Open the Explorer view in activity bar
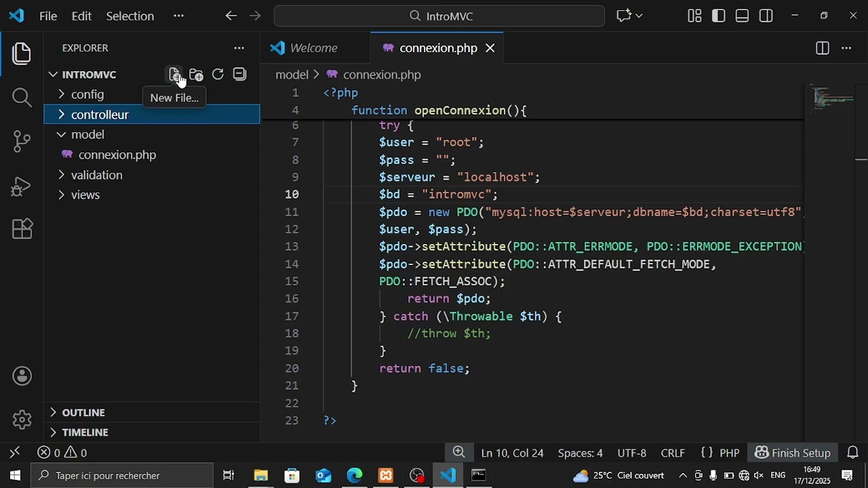The height and width of the screenshot is (488, 868). (x=22, y=54)
